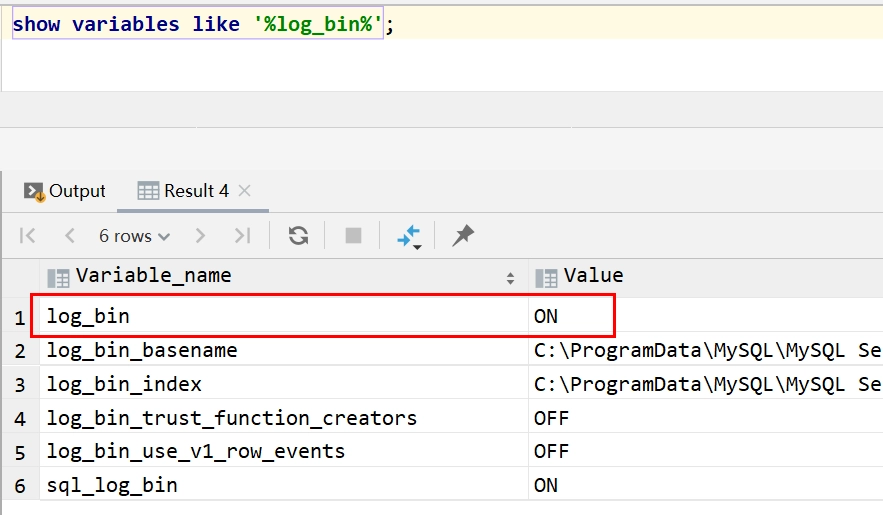Image resolution: width=883 pixels, height=515 pixels.
Task: Sort by Variable_name column arrows
Action: (510, 278)
